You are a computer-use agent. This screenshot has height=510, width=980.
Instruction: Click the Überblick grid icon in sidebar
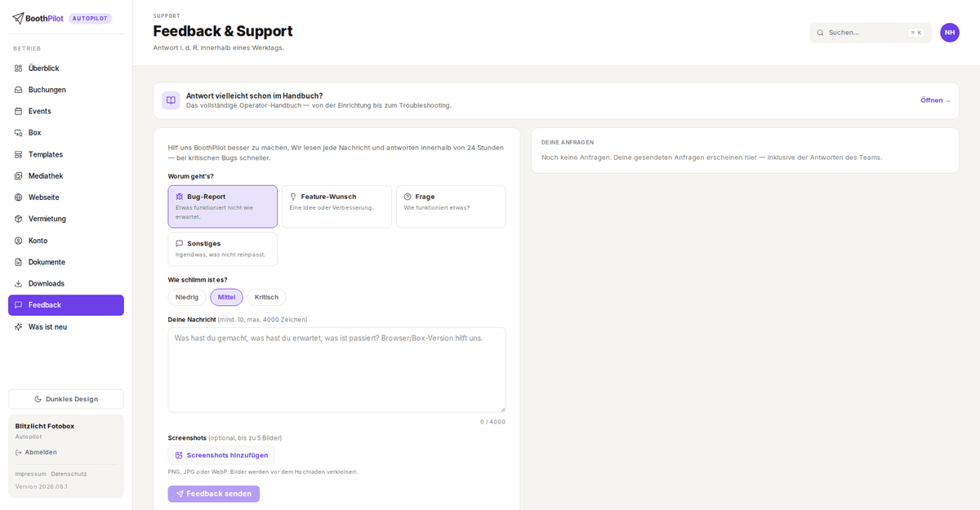(x=19, y=69)
